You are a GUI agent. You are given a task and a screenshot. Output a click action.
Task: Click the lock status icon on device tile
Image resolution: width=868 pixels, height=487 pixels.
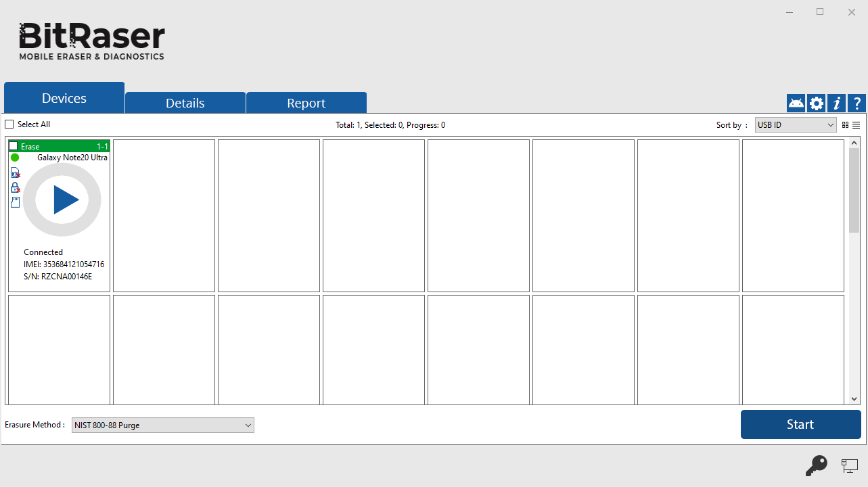pos(15,187)
